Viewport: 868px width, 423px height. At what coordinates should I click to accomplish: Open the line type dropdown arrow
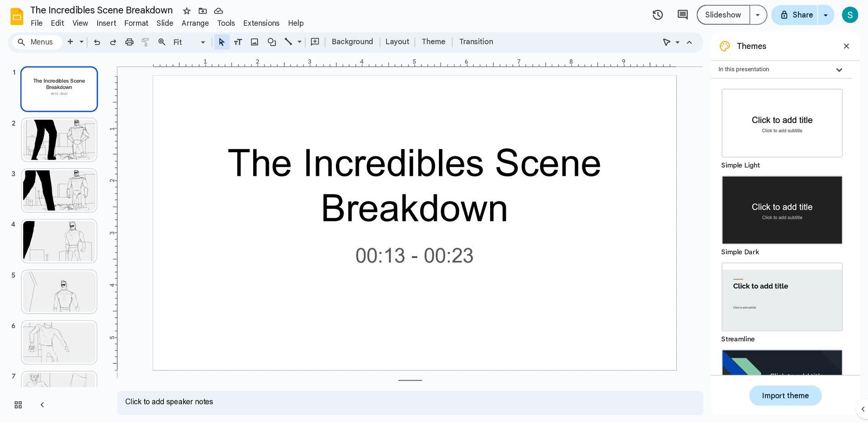coord(299,42)
